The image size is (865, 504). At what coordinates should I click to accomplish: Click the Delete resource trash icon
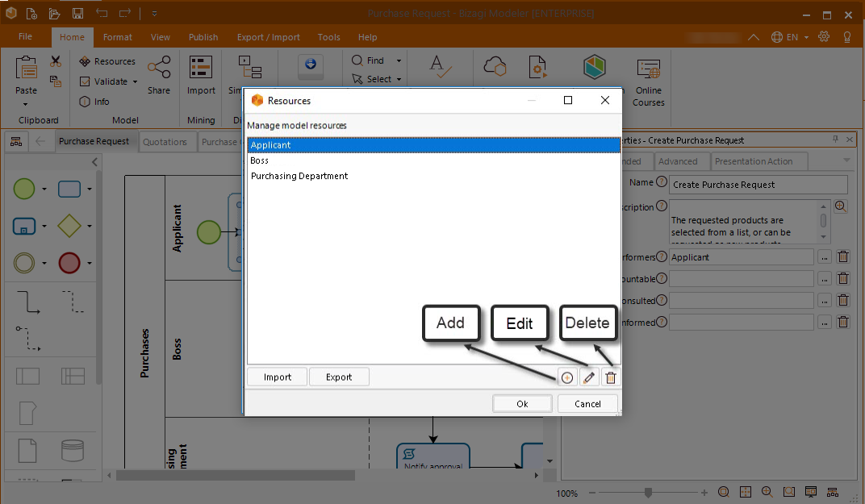coord(611,377)
